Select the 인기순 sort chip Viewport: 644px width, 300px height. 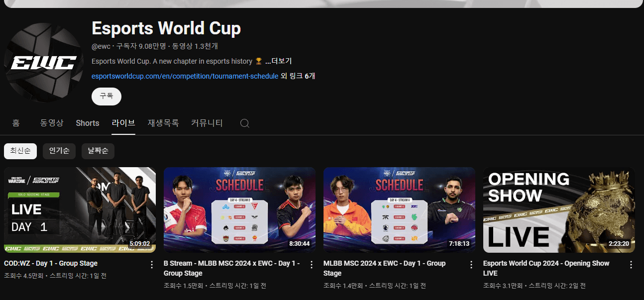pos(59,151)
